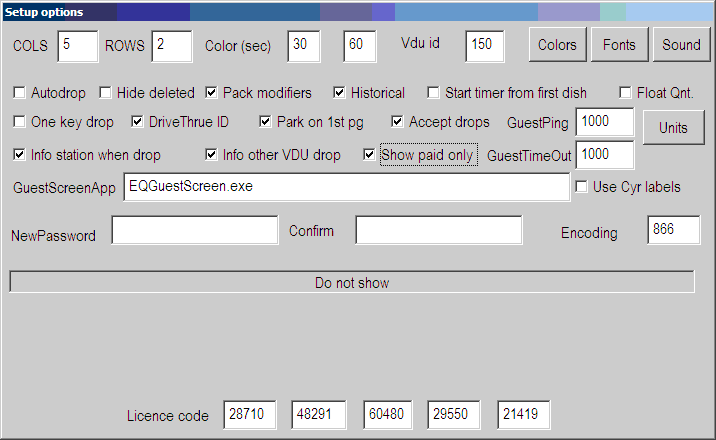Screen dimensions: 716x440
Task: Click the Do not show bar
Action: [x=352, y=283]
